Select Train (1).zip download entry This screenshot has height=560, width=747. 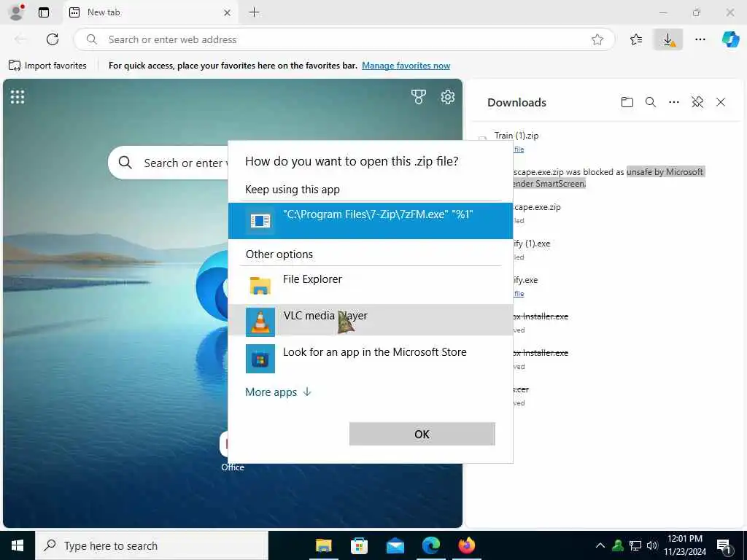pos(516,136)
